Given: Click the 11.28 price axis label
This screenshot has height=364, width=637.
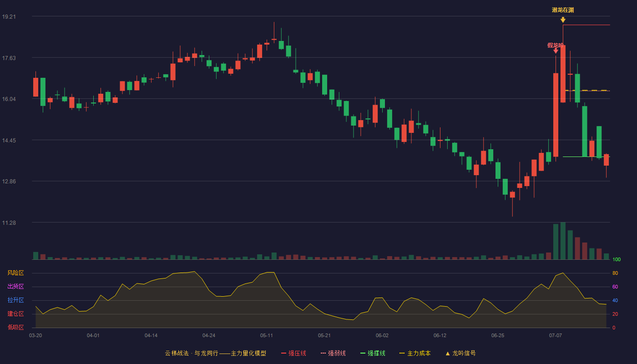Looking at the screenshot, I should (x=9, y=222).
